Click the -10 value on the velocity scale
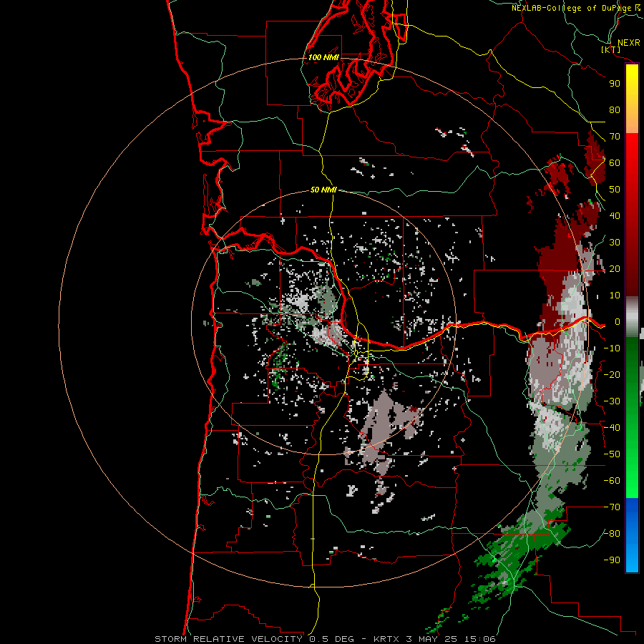The image size is (644, 644). click(x=612, y=348)
